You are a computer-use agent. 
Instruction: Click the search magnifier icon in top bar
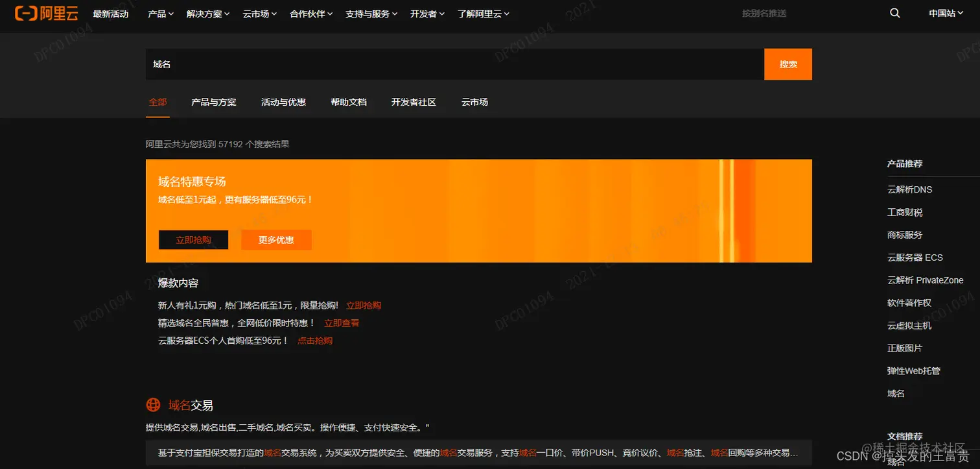(894, 13)
